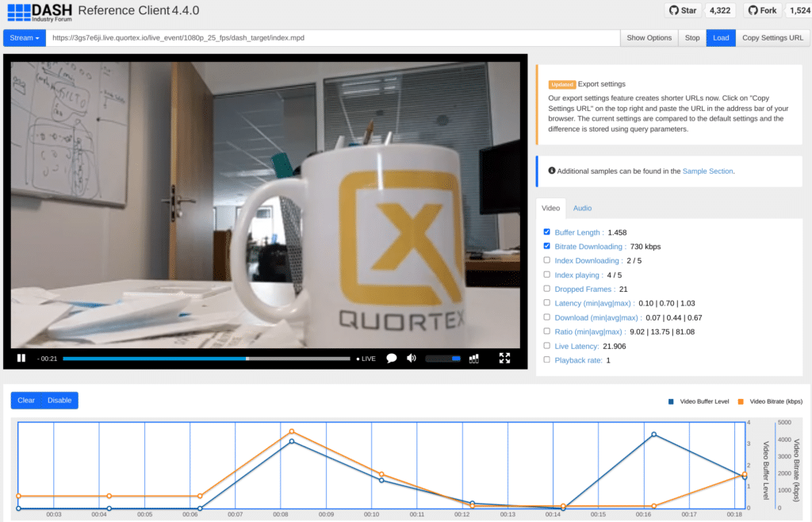
Task: Open the 1,524 forks count
Action: click(799, 10)
